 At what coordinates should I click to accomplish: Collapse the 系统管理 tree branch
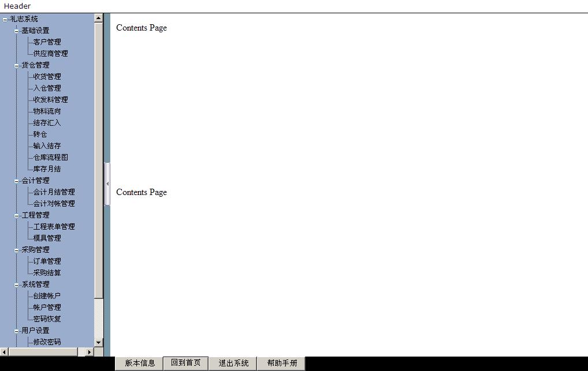(x=17, y=285)
